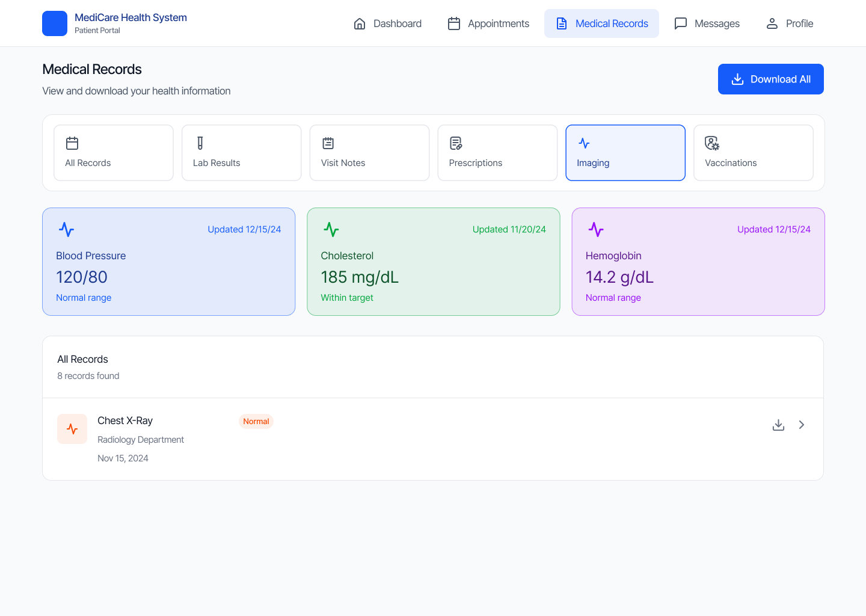Viewport: 866px width, 616px height.
Task: Click the green Cholesterol pulse icon
Action: [331, 229]
